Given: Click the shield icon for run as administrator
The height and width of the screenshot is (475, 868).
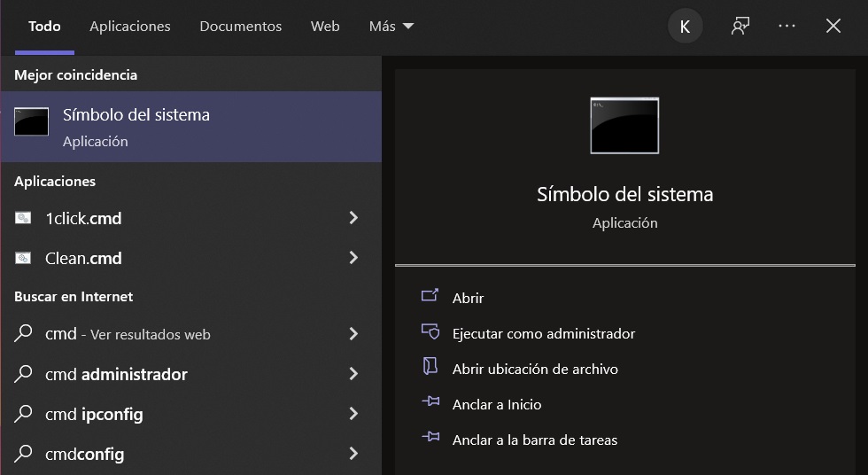Looking at the screenshot, I should pos(430,333).
